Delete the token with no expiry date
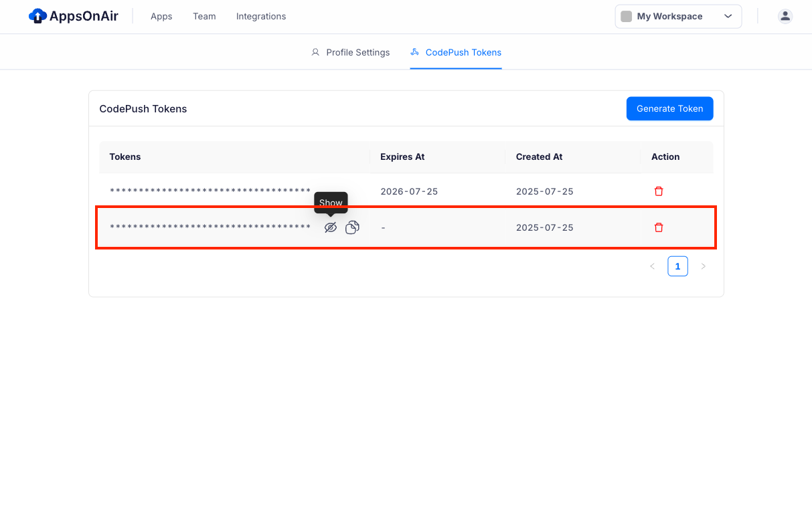 point(659,227)
